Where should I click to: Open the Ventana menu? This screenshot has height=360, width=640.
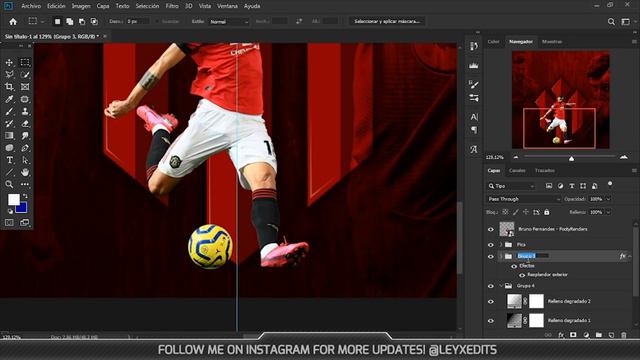point(227,6)
